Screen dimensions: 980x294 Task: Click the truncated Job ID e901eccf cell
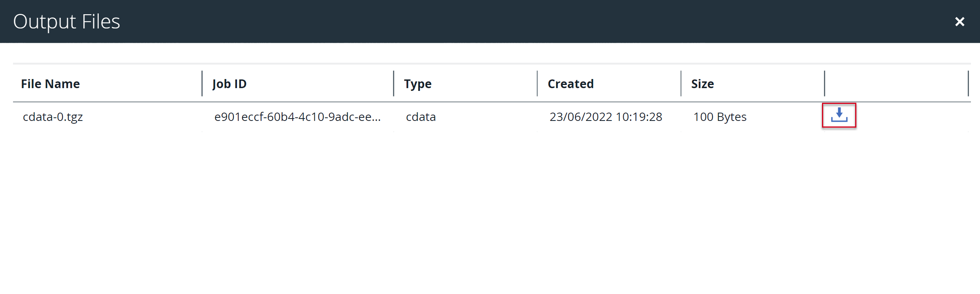coord(297,117)
